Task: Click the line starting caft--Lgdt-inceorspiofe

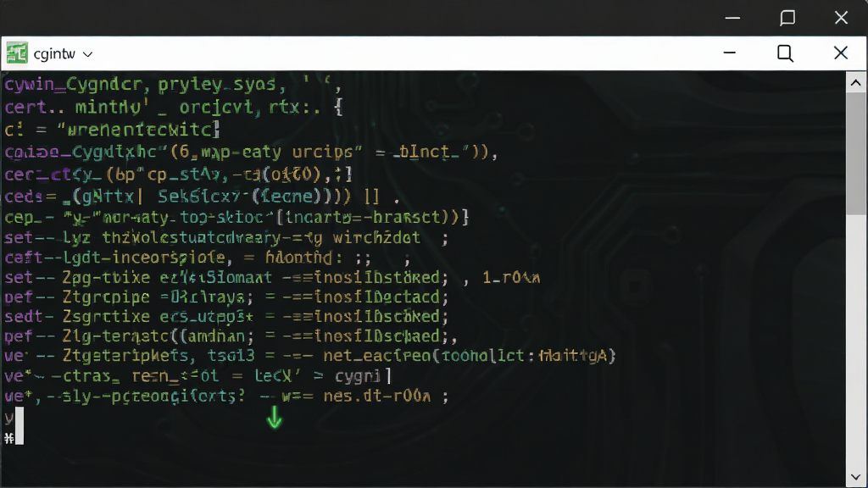Action: pyautogui.click(x=208, y=258)
